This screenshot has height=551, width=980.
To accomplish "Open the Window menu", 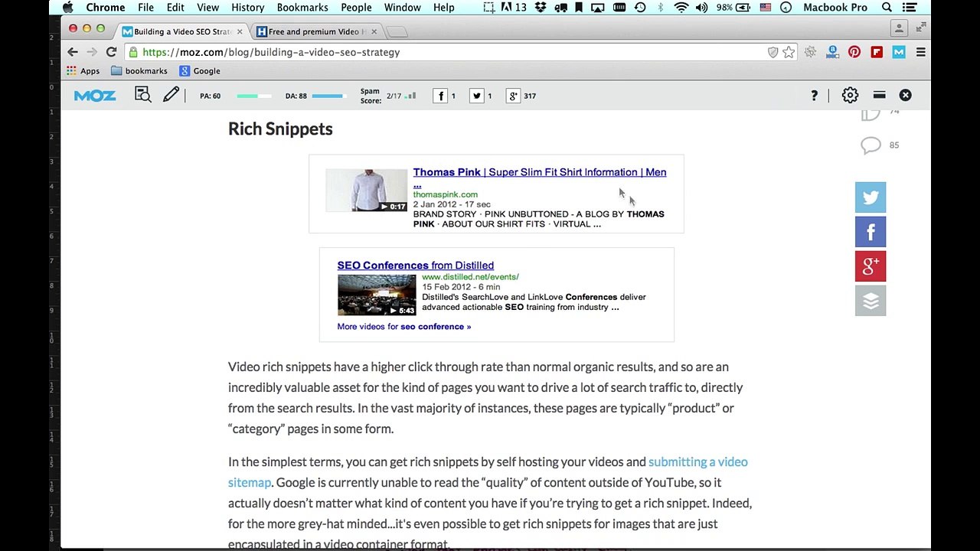I will (403, 8).
